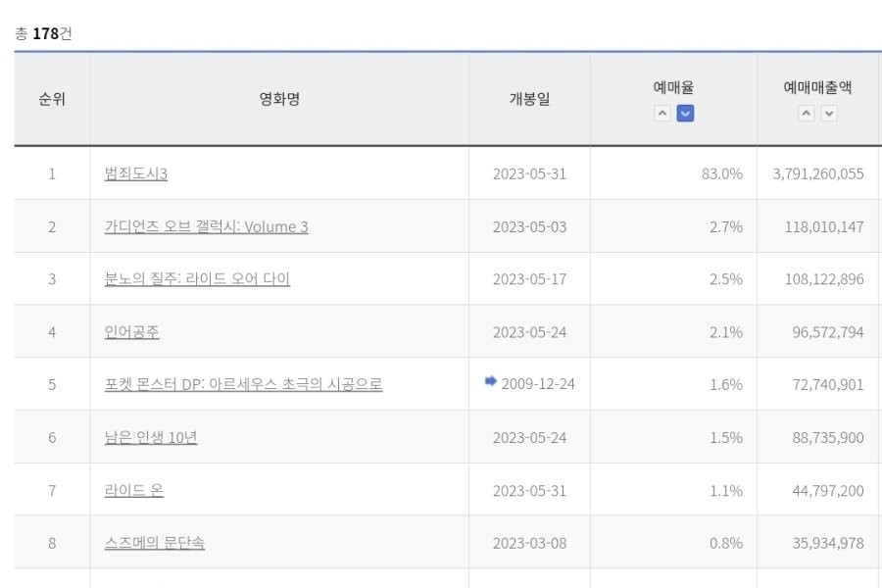The width and height of the screenshot is (882, 588).
Task: Click the 순위 column header
Action: [x=52, y=99]
